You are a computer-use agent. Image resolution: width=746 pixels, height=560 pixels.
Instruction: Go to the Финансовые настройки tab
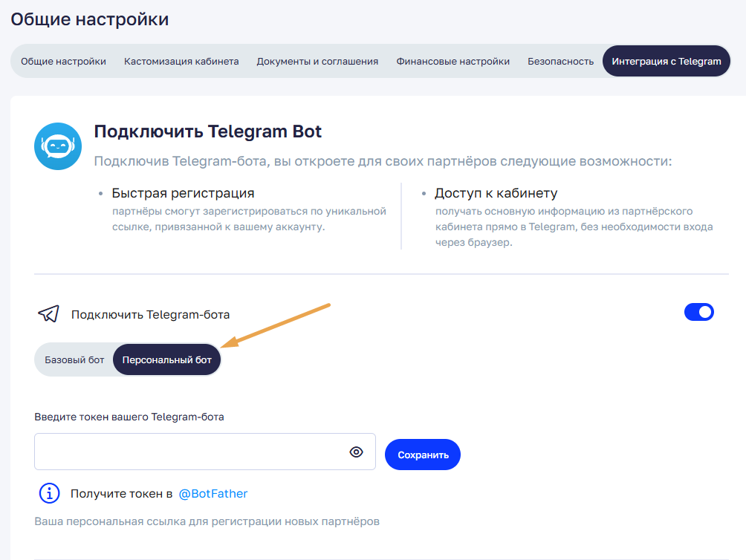[x=453, y=62]
